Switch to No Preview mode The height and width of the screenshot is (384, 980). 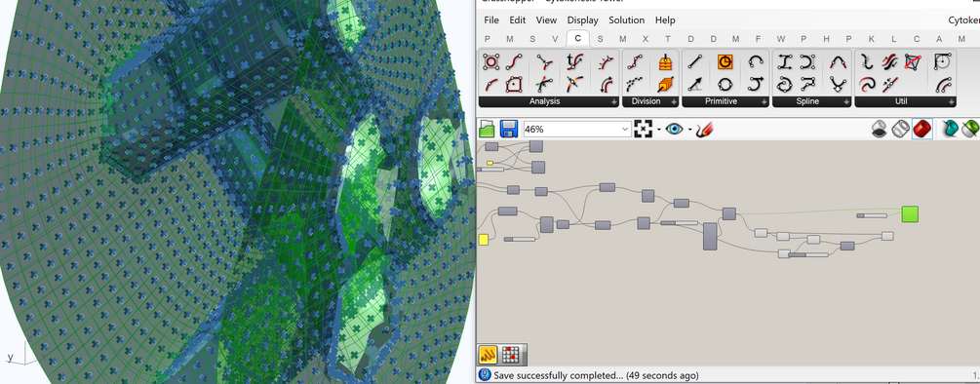pyautogui.click(x=880, y=130)
